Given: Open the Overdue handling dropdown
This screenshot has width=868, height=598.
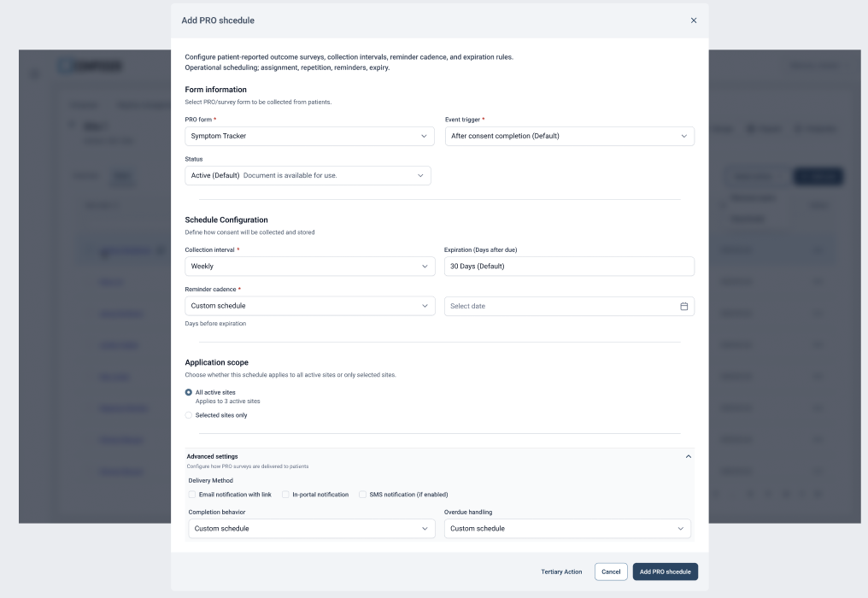Looking at the screenshot, I should click(x=567, y=529).
